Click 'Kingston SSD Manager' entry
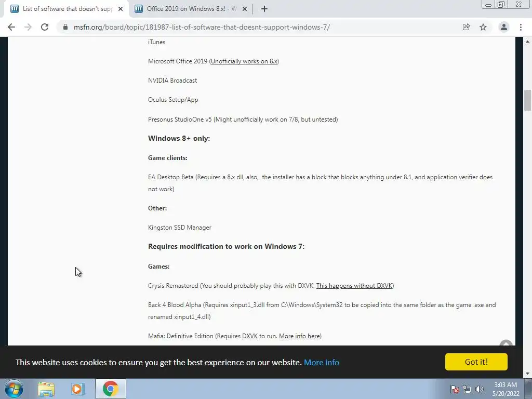The width and height of the screenshot is (532, 399). 179,228
